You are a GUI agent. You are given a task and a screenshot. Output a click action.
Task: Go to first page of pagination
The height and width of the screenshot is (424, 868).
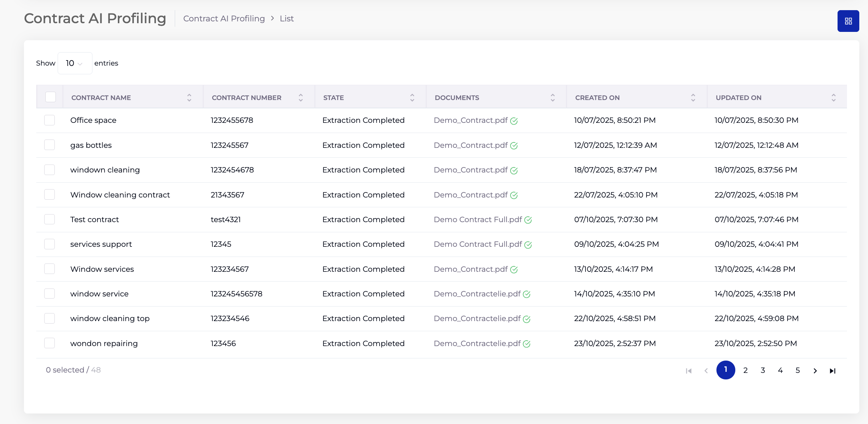[x=689, y=370]
